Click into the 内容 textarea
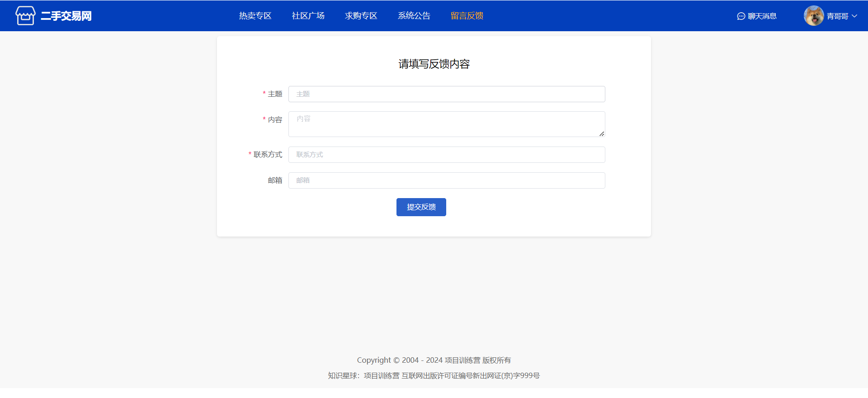This screenshot has height=398, width=868. pyautogui.click(x=447, y=124)
